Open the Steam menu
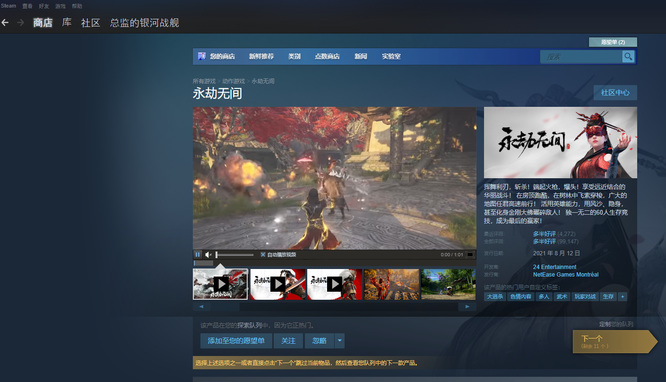Image resolution: width=666 pixels, height=382 pixels. point(8,6)
